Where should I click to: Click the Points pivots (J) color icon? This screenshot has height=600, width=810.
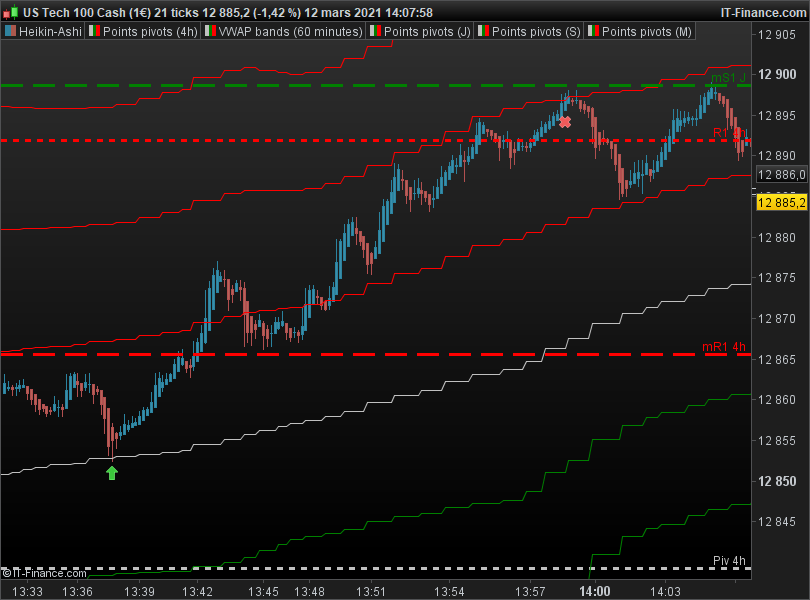pyautogui.click(x=376, y=31)
